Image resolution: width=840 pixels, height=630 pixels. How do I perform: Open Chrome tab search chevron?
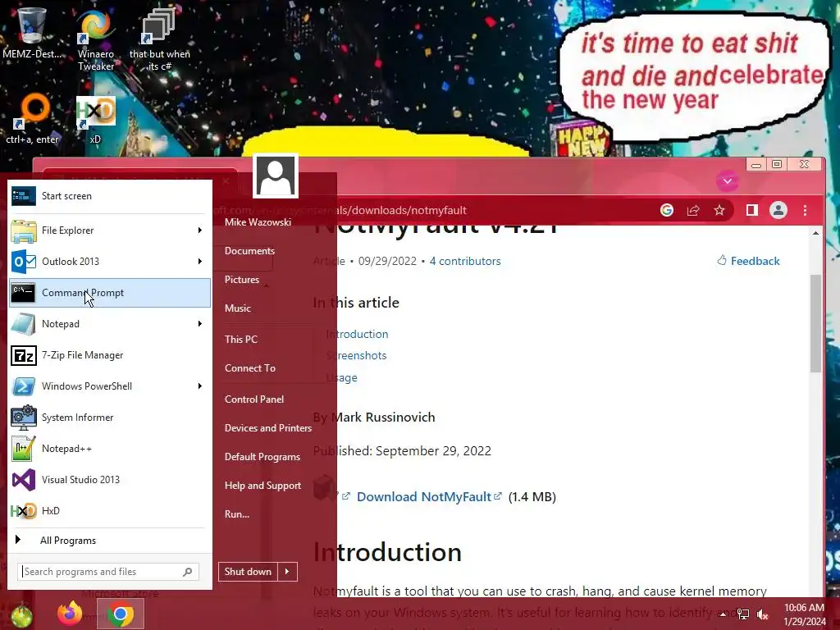pos(728,181)
